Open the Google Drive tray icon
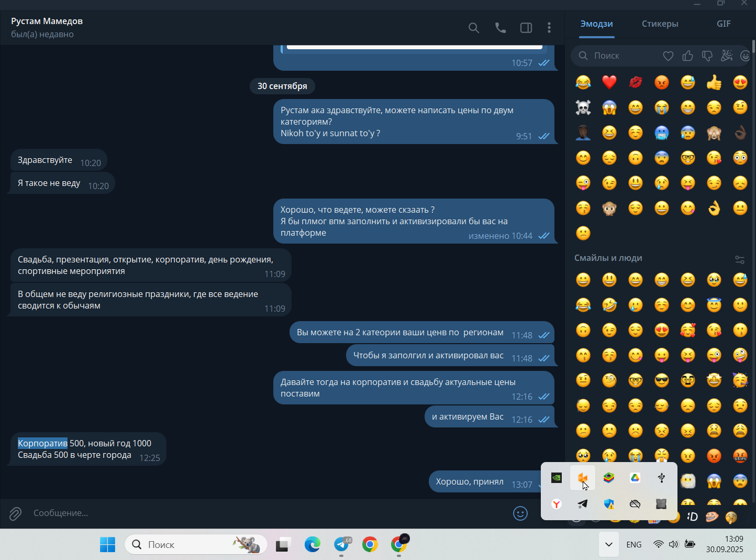756x560 pixels. pos(635,478)
